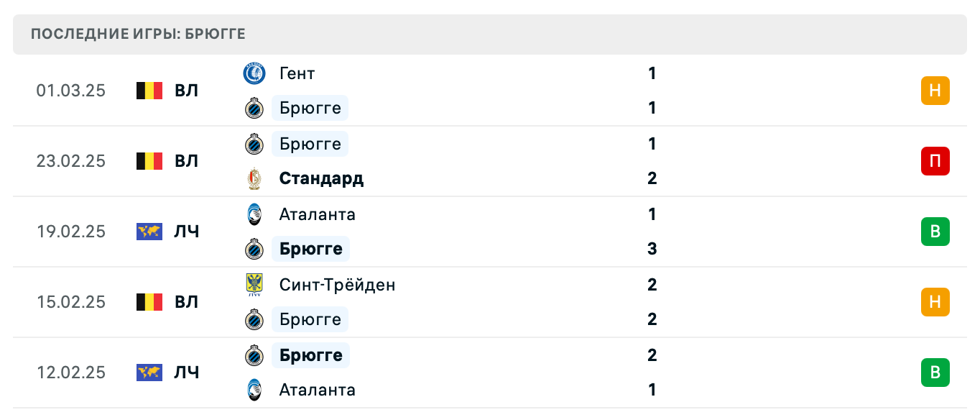Select the 23.02.25 match date
This screenshot has width=980, height=420.
(71, 161)
